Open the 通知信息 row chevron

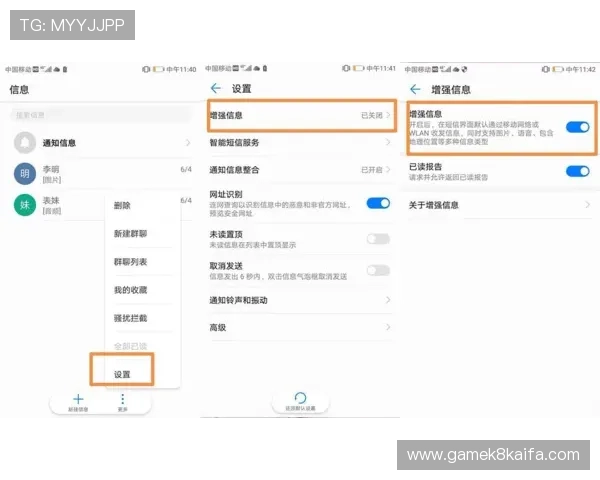pyautogui.click(x=188, y=143)
